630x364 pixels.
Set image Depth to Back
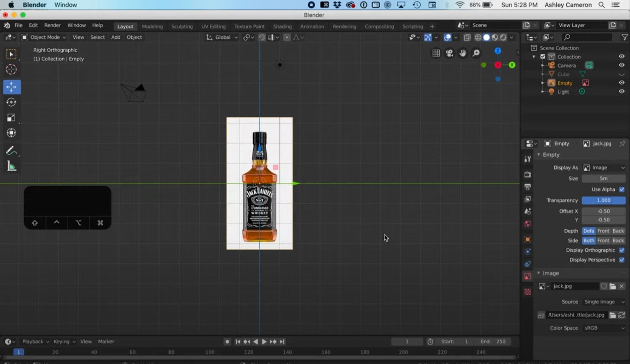(618, 231)
